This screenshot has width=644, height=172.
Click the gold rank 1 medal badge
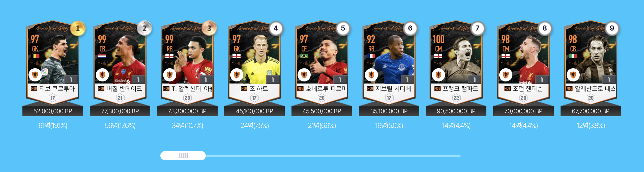78,28
